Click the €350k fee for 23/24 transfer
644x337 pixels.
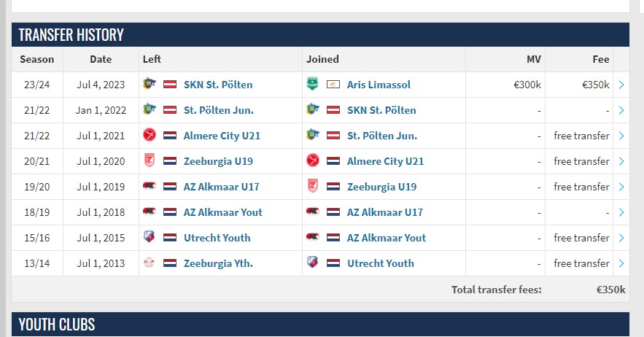tap(596, 85)
